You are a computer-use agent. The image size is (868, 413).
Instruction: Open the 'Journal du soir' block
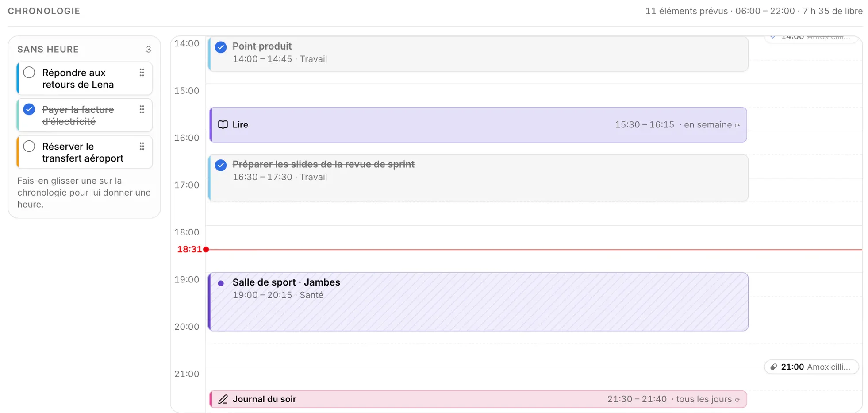pyautogui.click(x=478, y=399)
